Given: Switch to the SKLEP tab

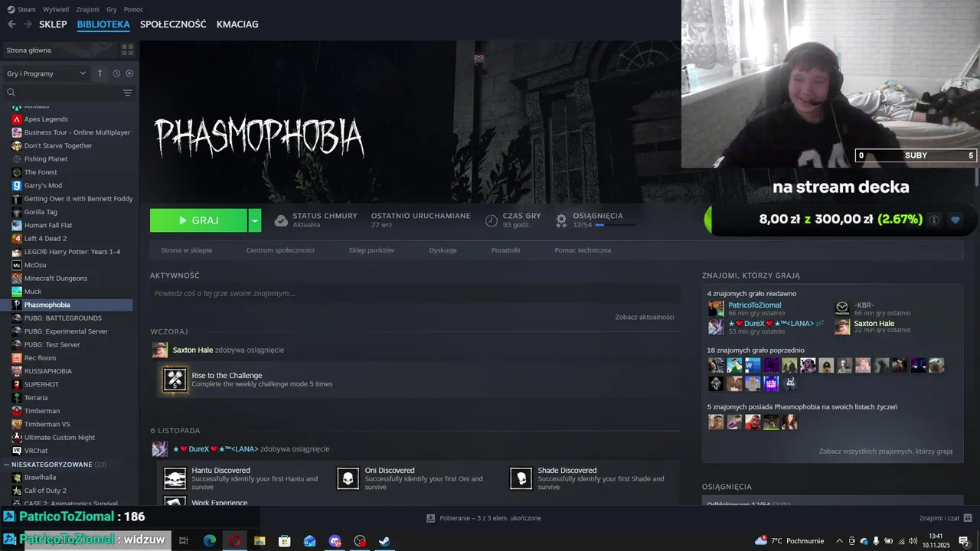Looking at the screenshot, I should click(x=53, y=24).
